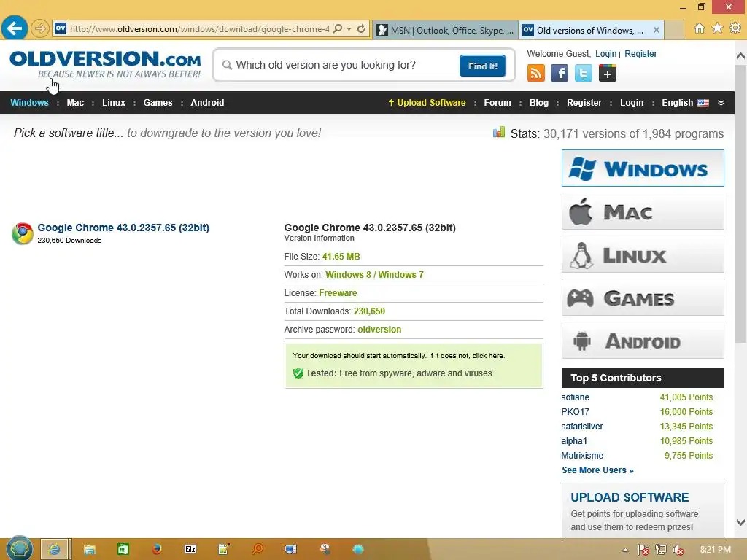Open Blog from the navigation bar
This screenshot has width=747, height=560.
pyautogui.click(x=539, y=103)
